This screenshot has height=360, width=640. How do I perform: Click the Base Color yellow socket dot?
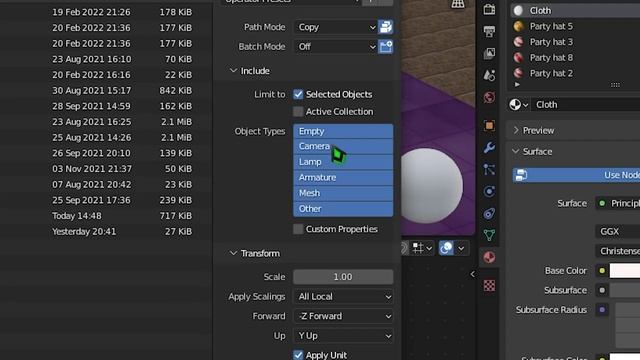click(602, 271)
